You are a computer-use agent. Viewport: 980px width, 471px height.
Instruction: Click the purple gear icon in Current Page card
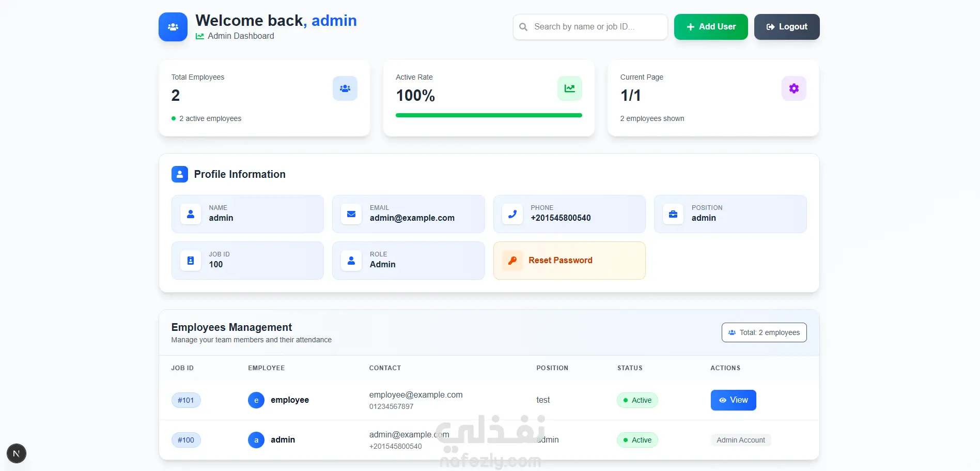tap(794, 88)
